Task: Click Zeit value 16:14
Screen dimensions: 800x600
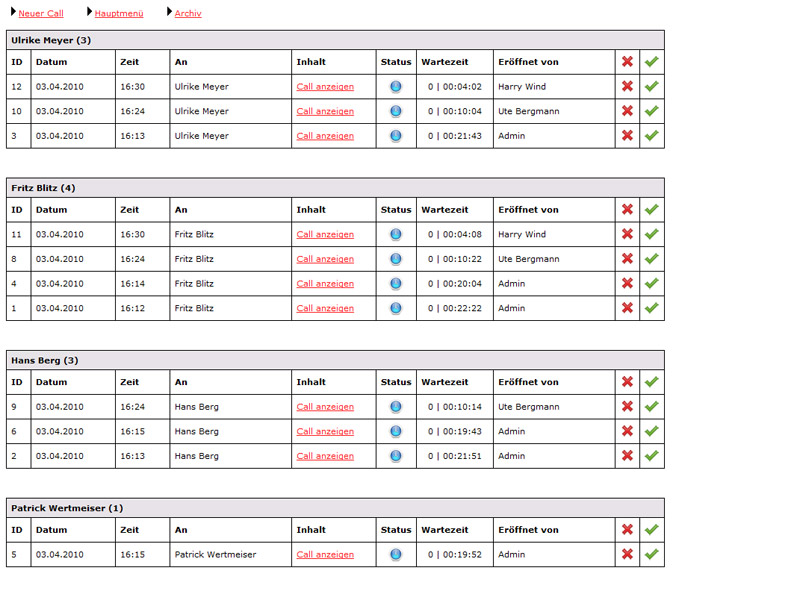Action: pos(133,284)
